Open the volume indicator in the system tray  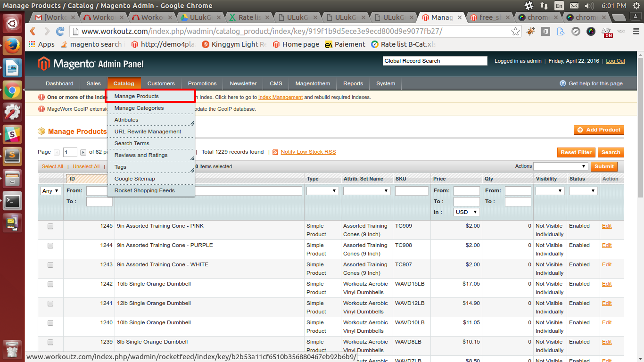[x=589, y=6]
